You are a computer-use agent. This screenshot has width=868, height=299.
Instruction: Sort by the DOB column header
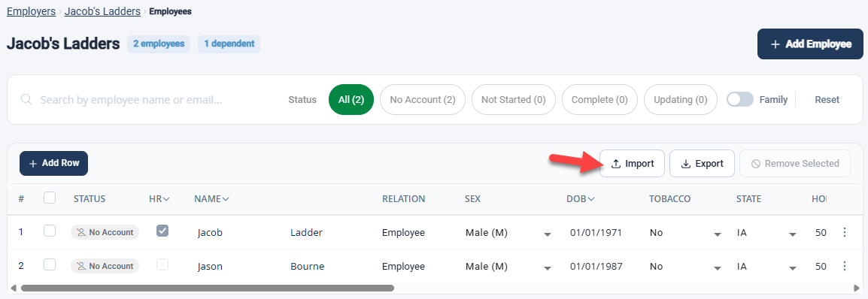click(x=580, y=199)
